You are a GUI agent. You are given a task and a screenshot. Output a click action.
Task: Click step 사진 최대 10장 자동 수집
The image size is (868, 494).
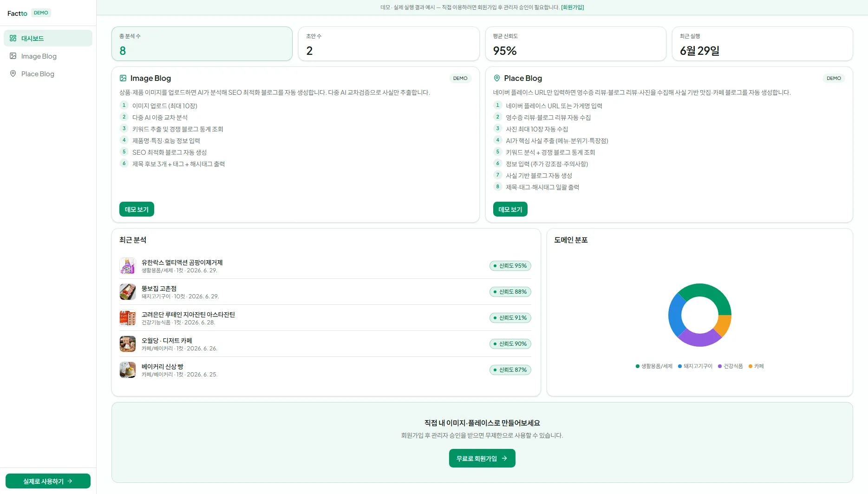click(x=536, y=129)
